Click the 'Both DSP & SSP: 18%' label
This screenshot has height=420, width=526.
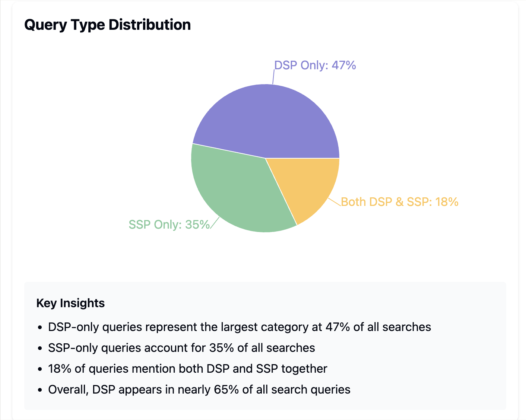399,202
